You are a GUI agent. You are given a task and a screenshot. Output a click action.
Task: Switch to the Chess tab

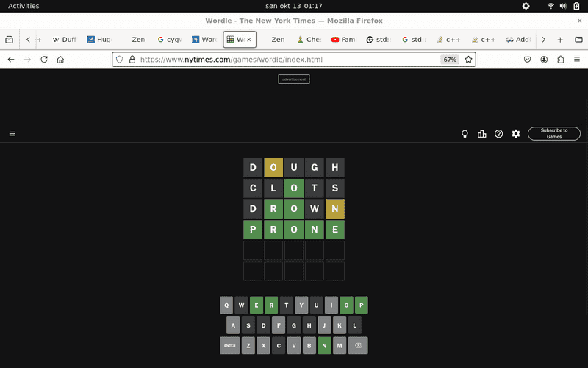(309, 40)
